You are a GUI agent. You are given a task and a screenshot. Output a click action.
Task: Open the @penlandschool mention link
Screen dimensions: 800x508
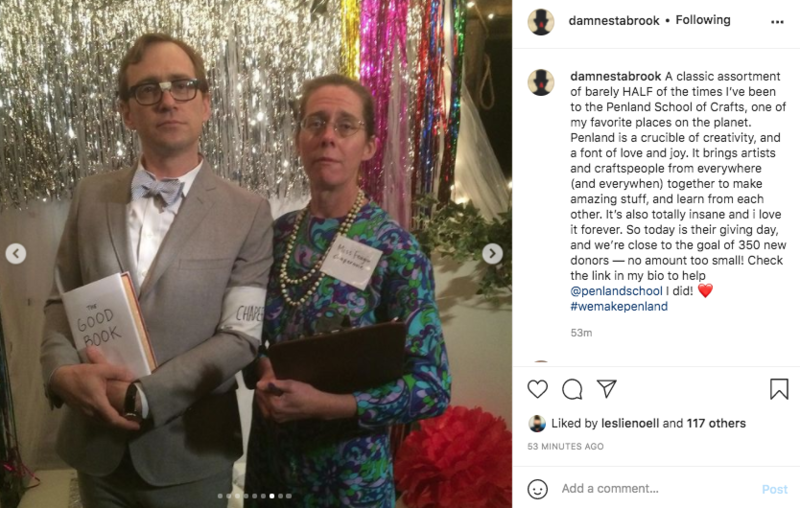click(x=616, y=291)
